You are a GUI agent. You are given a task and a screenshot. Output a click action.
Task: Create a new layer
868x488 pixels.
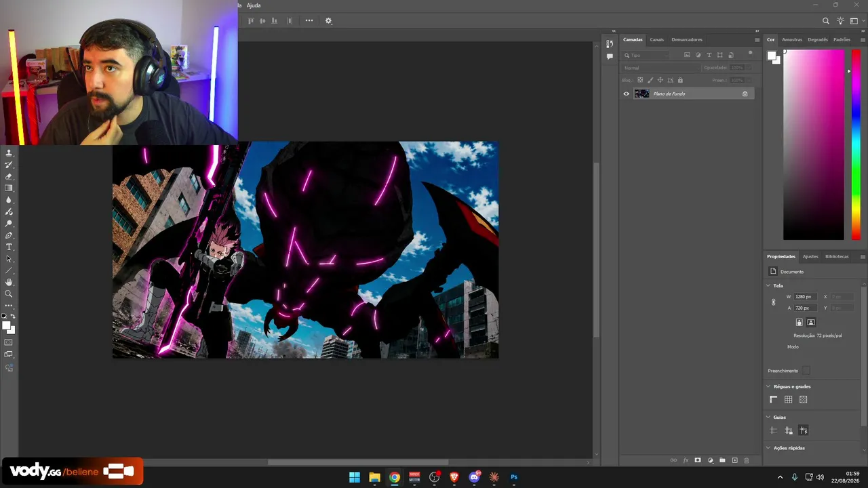[x=734, y=461]
